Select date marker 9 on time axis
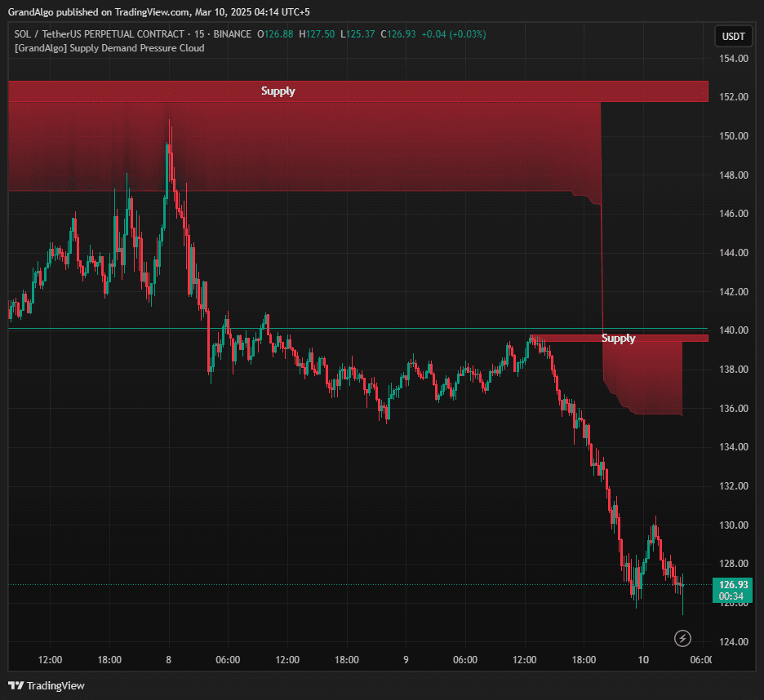Image resolution: width=764 pixels, height=700 pixels. point(406,660)
